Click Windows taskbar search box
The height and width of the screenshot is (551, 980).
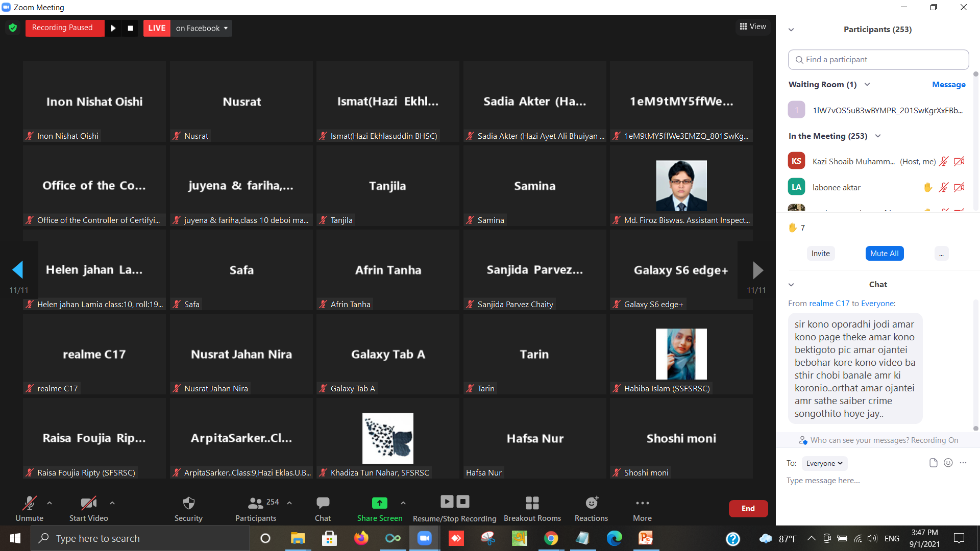click(140, 538)
